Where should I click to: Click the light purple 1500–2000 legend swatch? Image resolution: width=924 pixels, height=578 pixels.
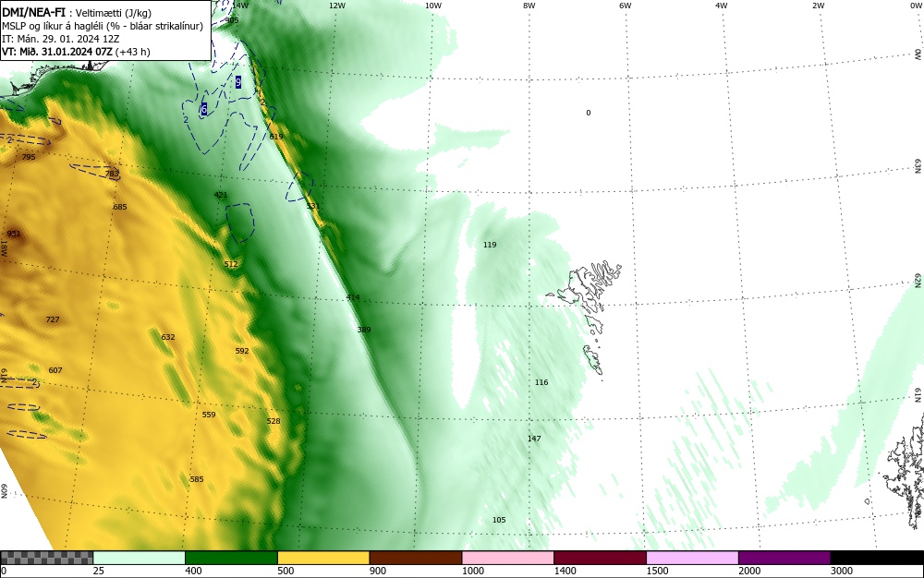[692, 558]
